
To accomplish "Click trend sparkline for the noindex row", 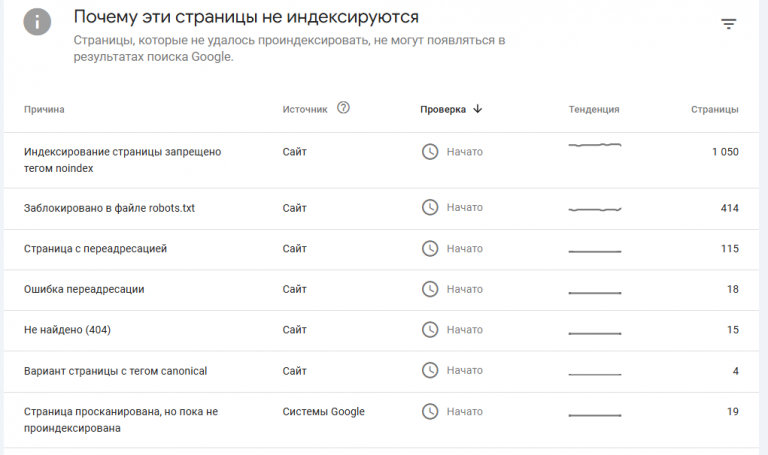I will [x=595, y=146].
